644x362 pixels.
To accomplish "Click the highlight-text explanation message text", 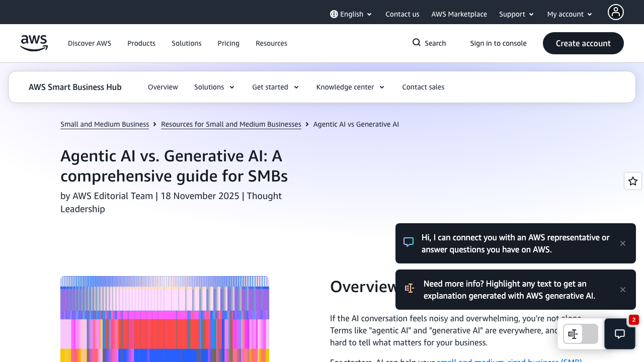I will pyautogui.click(x=509, y=290).
